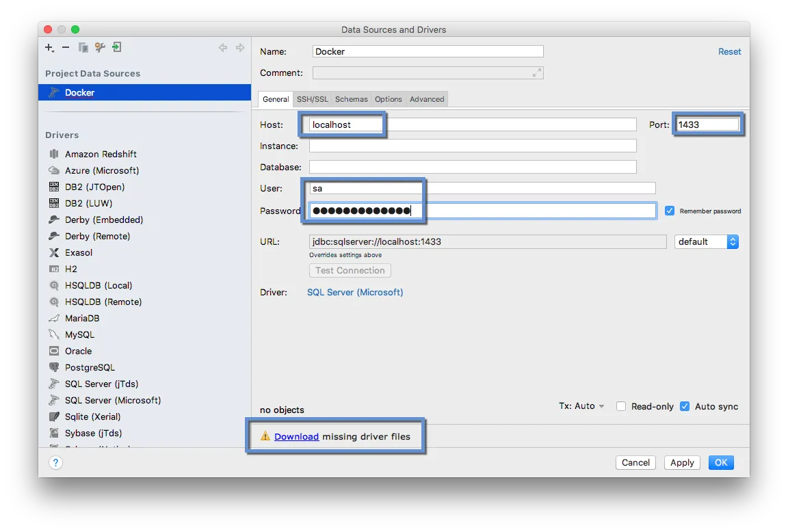Switch to the SSH/SSL tab
788x532 pixels.
click(x=312, y=99)
